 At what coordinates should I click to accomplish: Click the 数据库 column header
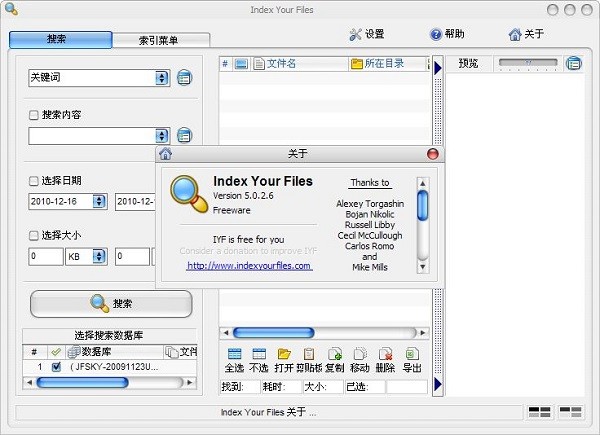click(114, 352)
